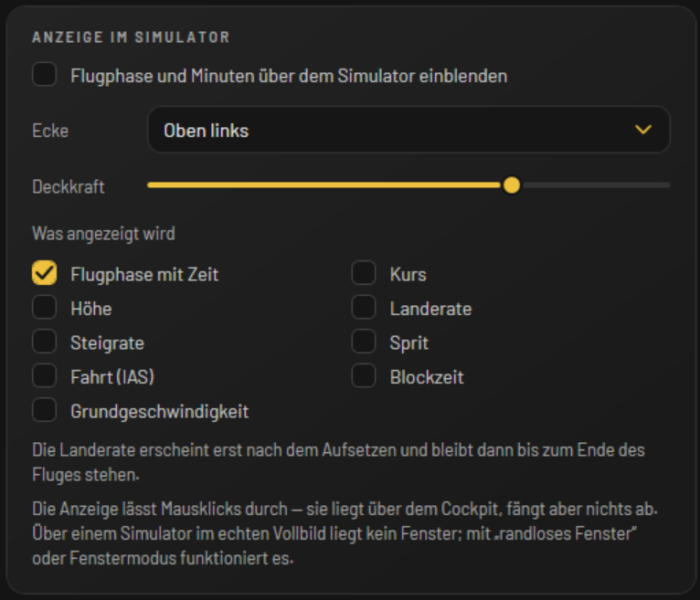
Task: Enable the Steigrate checkbox
Action: point(44,342)
